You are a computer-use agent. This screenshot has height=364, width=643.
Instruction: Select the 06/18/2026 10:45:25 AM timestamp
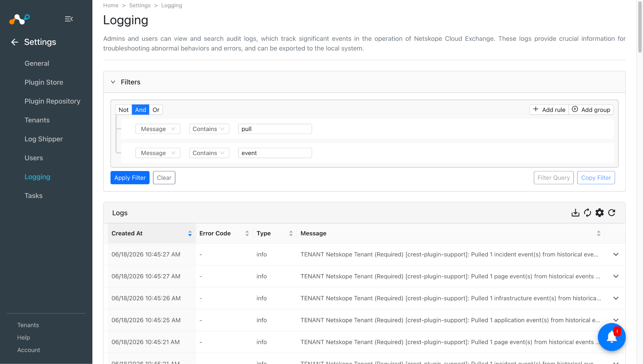[146, 320]
